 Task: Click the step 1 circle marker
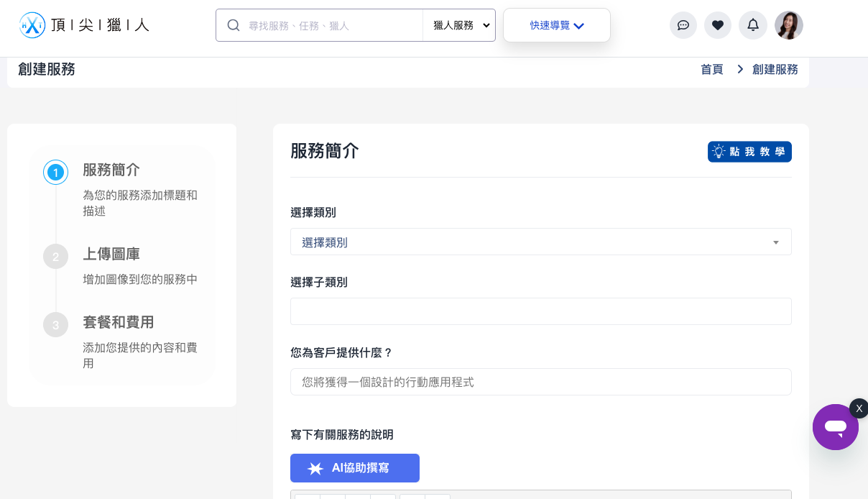click(55, 173)
